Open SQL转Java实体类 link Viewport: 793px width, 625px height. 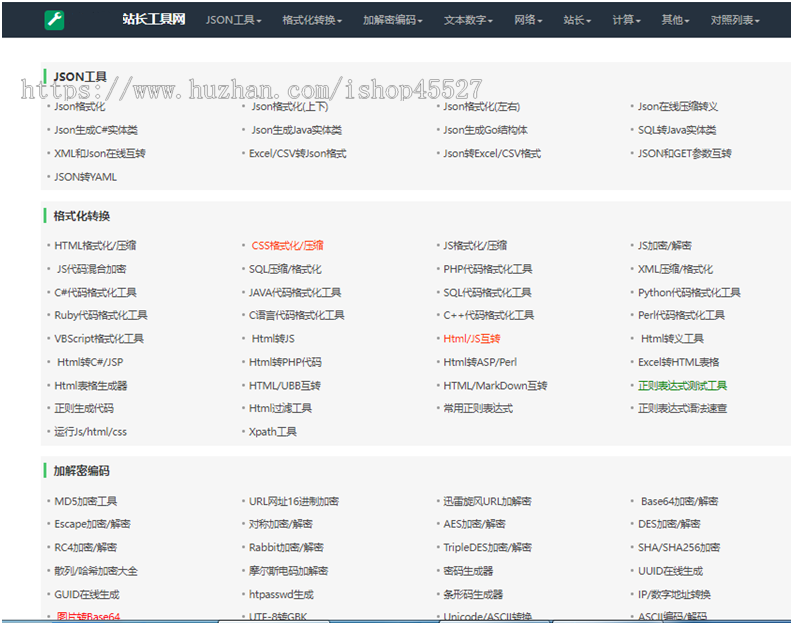[677, 130]
